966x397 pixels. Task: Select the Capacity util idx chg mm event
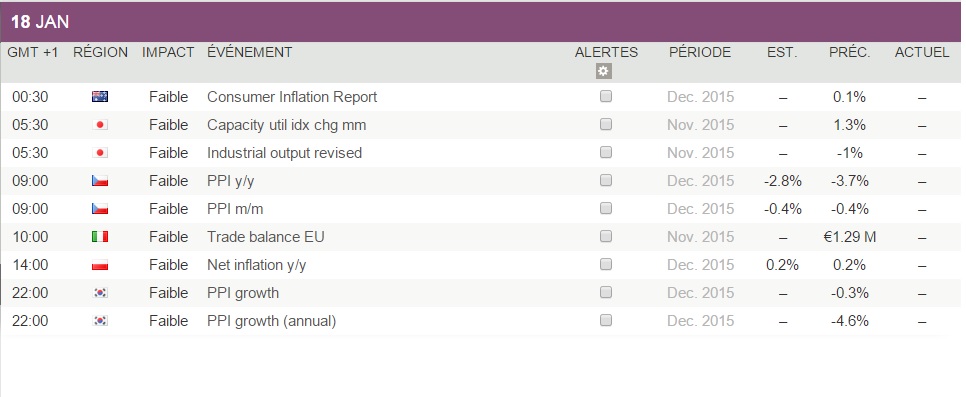[x=286, y=125]
